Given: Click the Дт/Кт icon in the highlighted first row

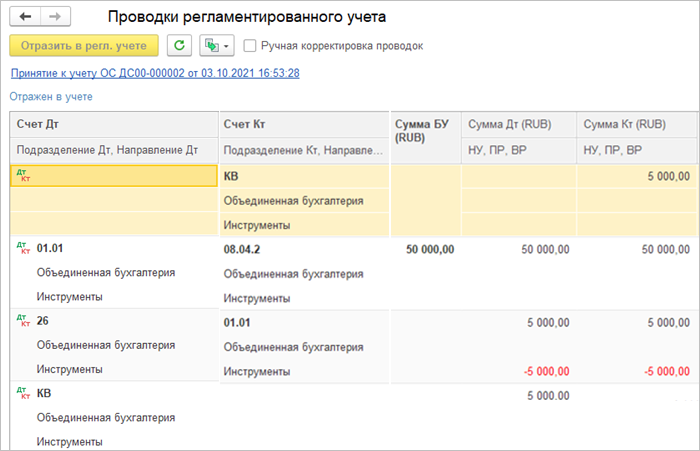Looking at the screenshot, I should coord(22,175).
